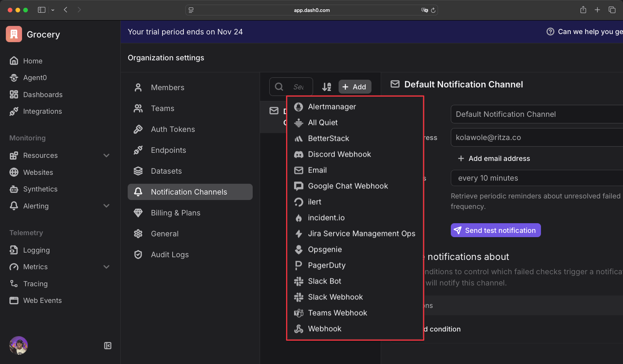Click the Add email address link
The image size is (623, 364).
coord(494,158)
